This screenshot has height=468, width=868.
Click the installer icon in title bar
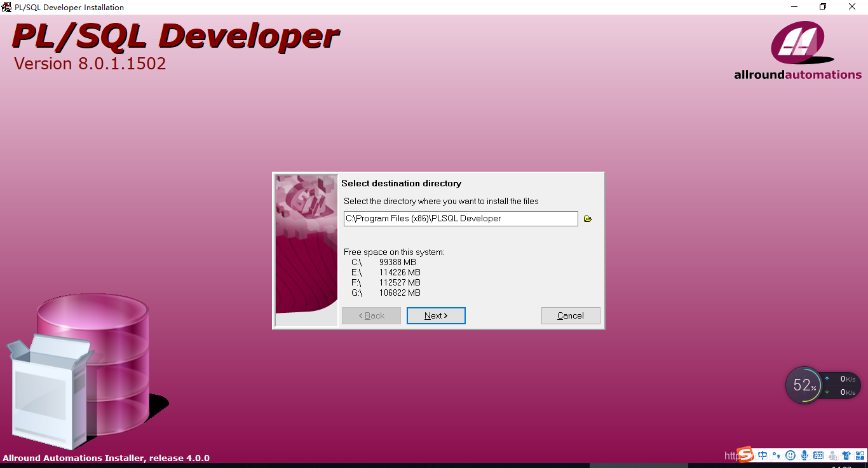pyautogui.click(x=6, y=7)
